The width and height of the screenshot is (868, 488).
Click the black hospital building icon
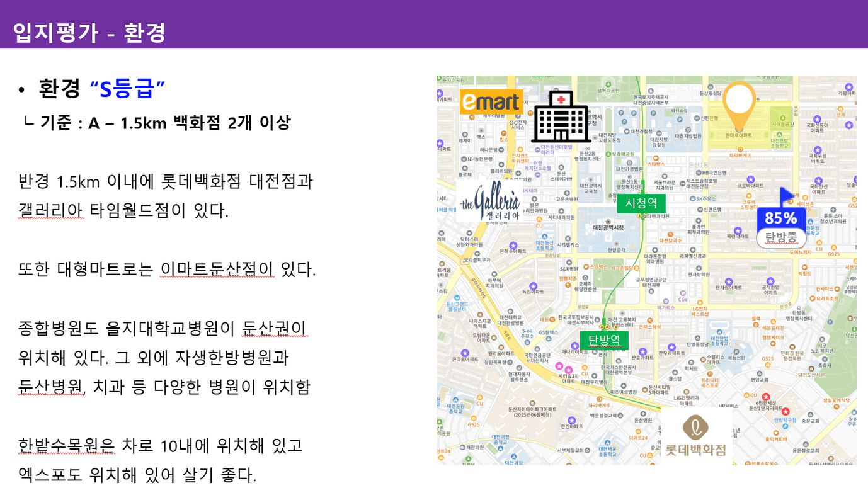tap(561, 116)
